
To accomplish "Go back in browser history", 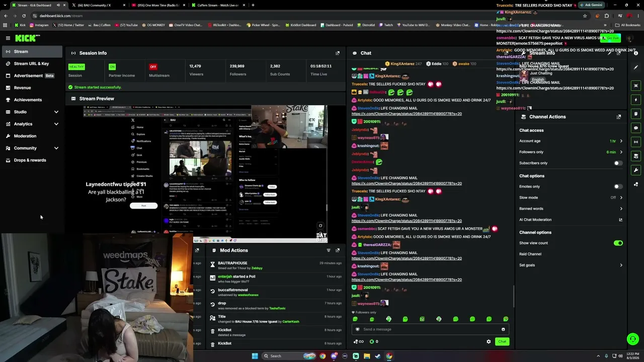I will (x=6, y=16).
